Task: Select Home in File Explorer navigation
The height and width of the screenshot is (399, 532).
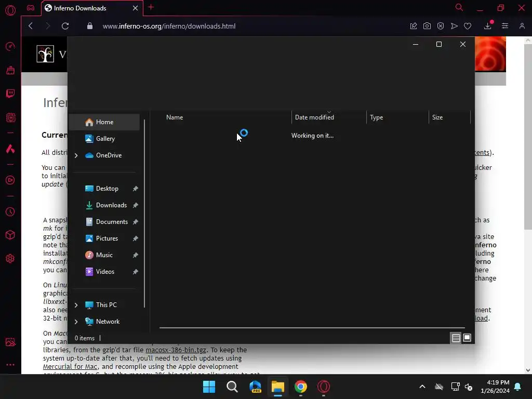Action: (x=104, y=122)
